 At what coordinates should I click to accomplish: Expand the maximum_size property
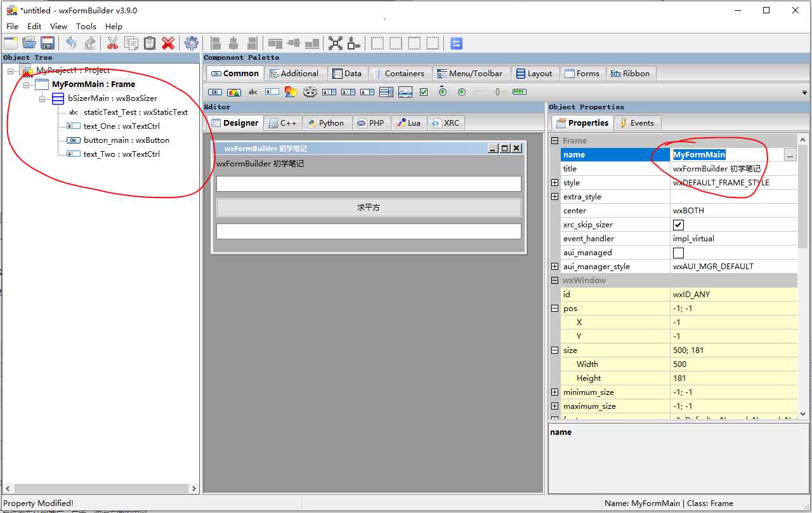coord(554,406)
